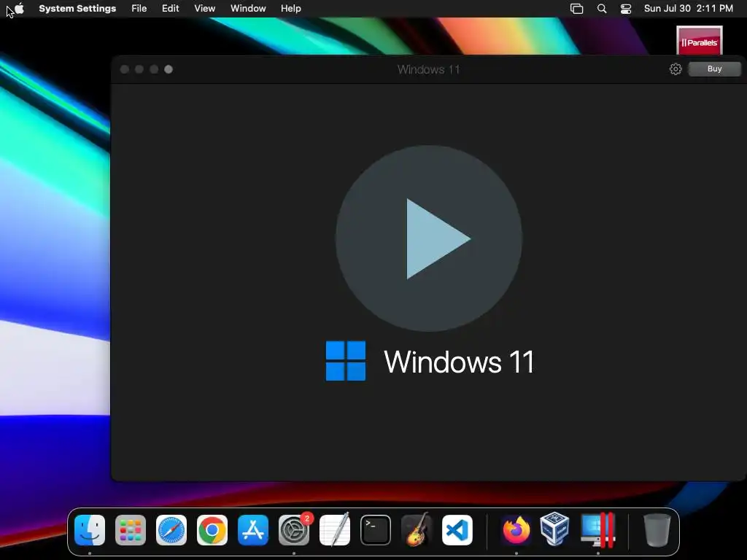747x560 pixels.
Task: Open Spotlight search
Action: [602, 9]
